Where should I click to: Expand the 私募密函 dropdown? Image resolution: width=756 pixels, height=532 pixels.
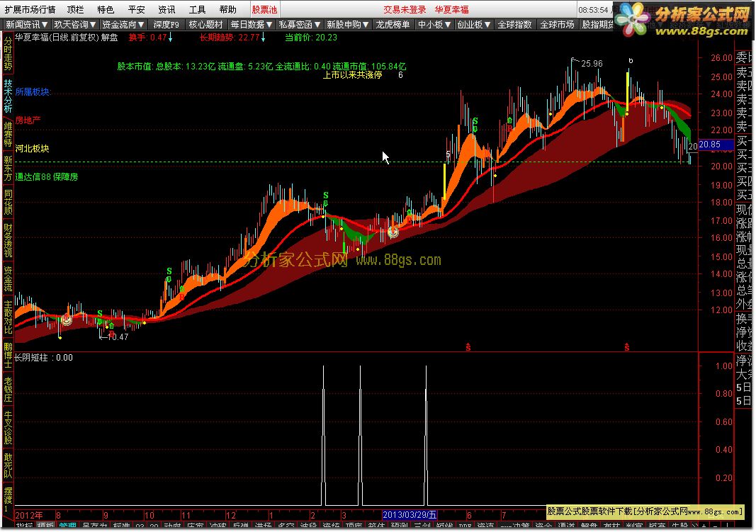[x=300, y=25]
